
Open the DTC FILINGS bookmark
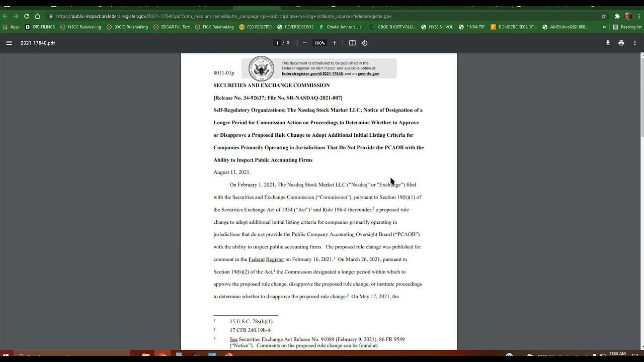[40, 27]
